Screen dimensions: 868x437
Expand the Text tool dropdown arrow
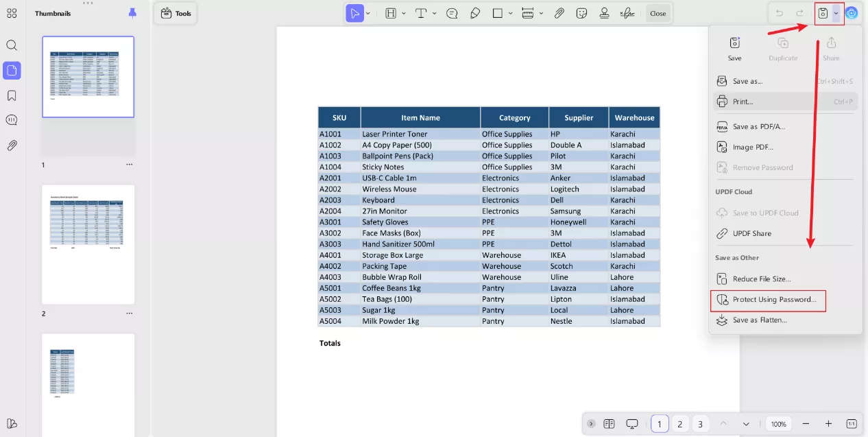434,13
